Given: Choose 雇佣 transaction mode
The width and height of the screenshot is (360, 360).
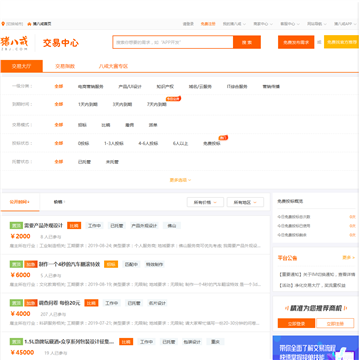Looking at the screenshot, I should click(x=129, y=125).
